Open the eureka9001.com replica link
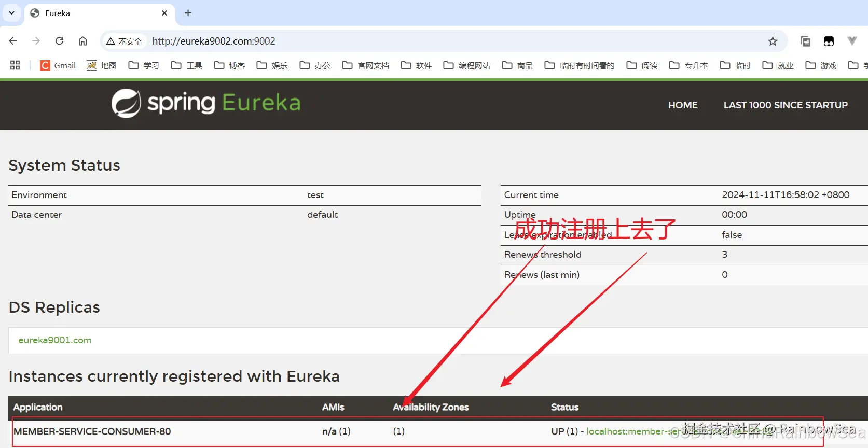 (x=55, y=340)
